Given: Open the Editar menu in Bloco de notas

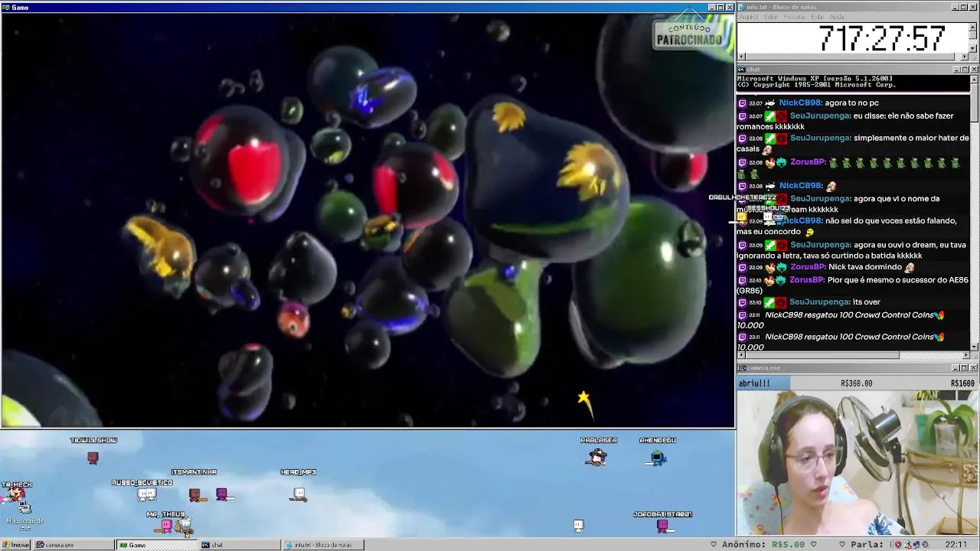Looking at the screenshot, I should [771, 17].
